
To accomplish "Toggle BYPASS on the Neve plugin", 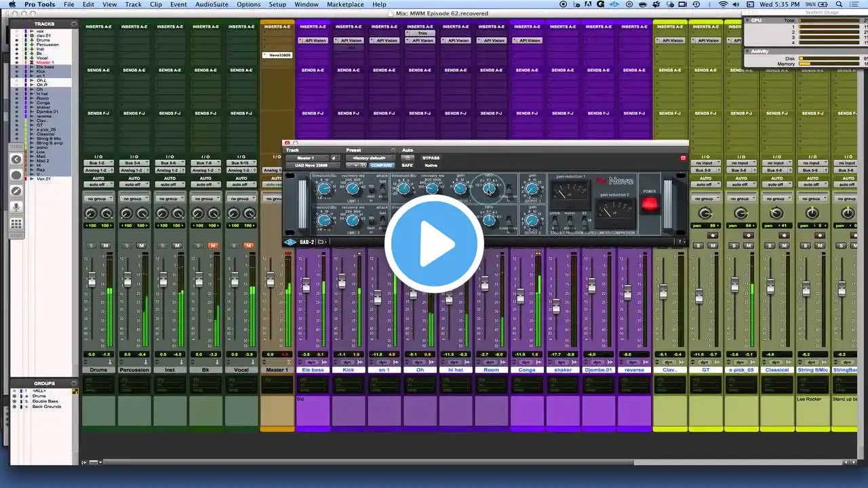I will tap(431, 158).
